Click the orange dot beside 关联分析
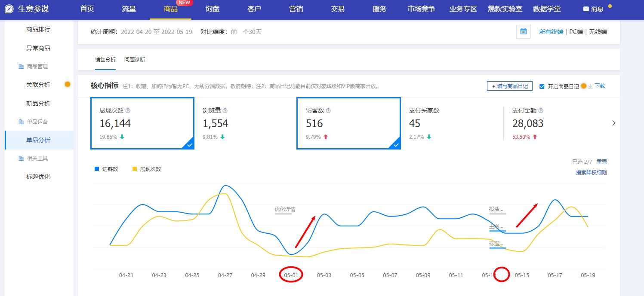The image size is (644, 296). pos(68,85)
